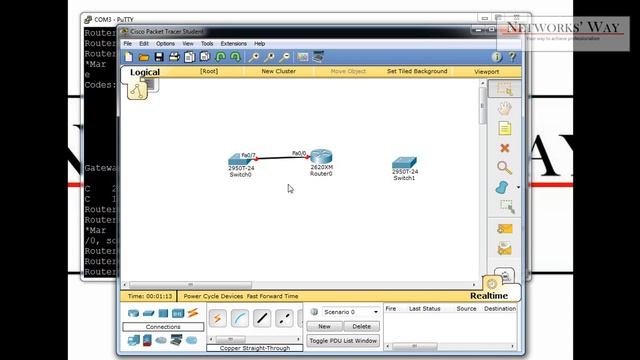Choose the Select tool in right toolbar
Image resolution: width=640 pixels, height=360 pixels.
[x=504, y=89]
